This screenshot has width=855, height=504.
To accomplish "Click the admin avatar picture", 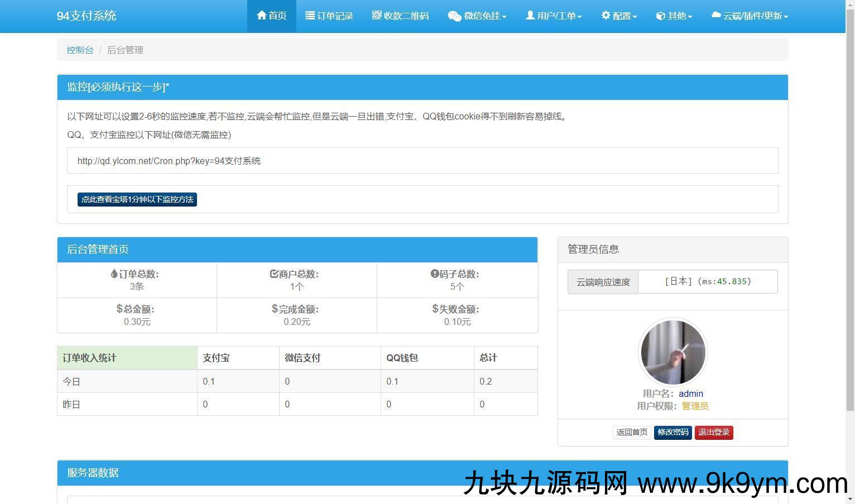I will click(673, 352).
